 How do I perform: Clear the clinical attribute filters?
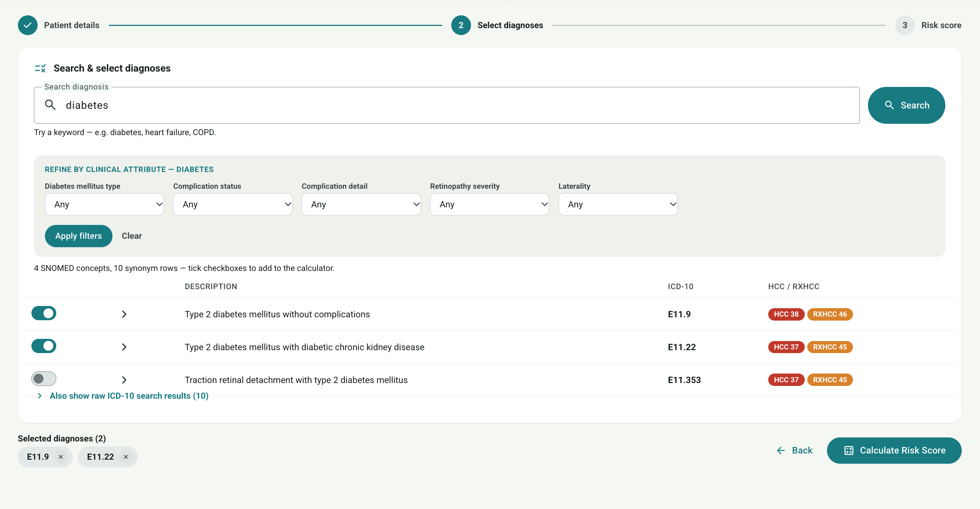click(x=132, y=236)
